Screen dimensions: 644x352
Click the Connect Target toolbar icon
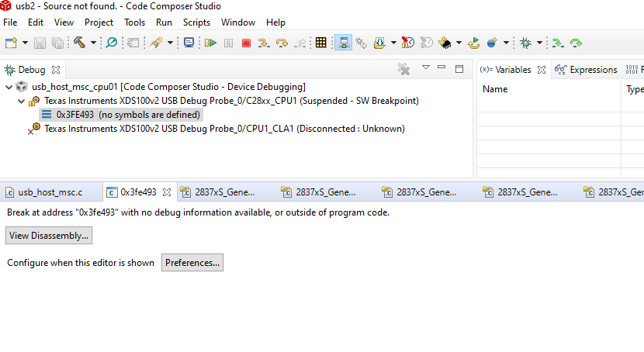342,43
